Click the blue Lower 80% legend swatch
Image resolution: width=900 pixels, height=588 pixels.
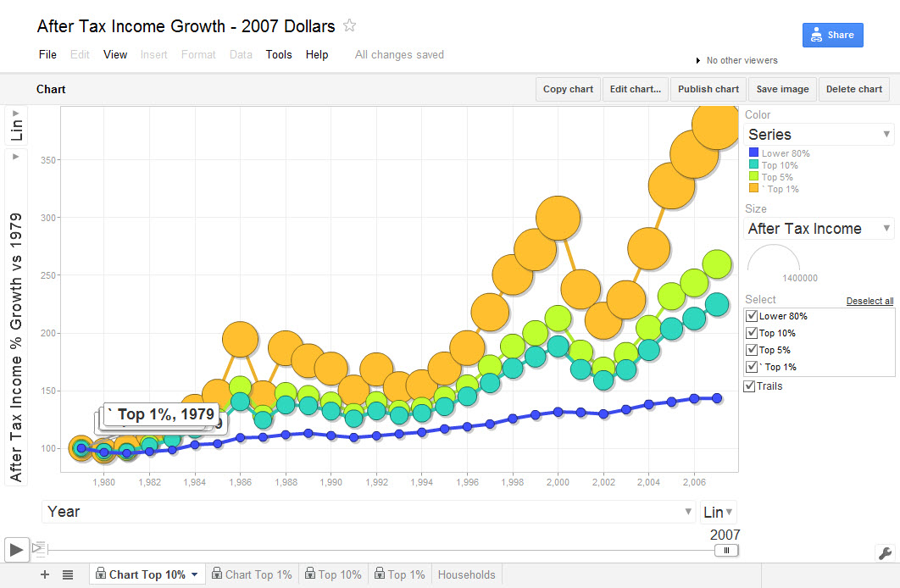coord(753,153)
